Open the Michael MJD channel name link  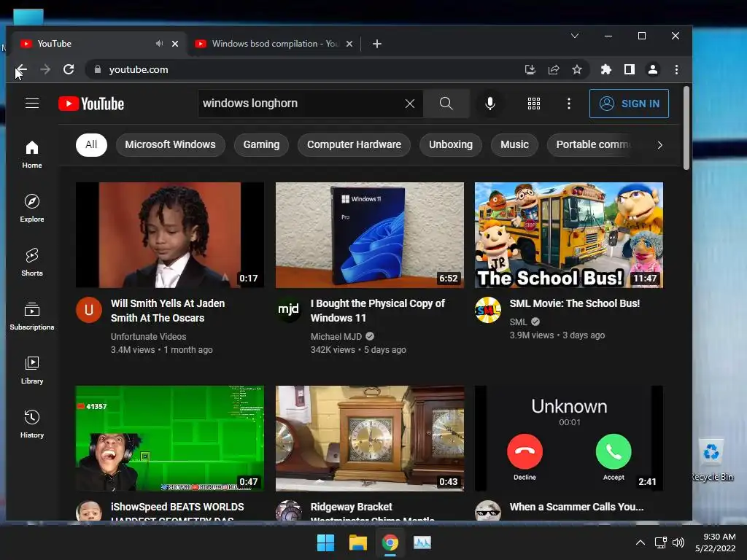pos(336,336)
